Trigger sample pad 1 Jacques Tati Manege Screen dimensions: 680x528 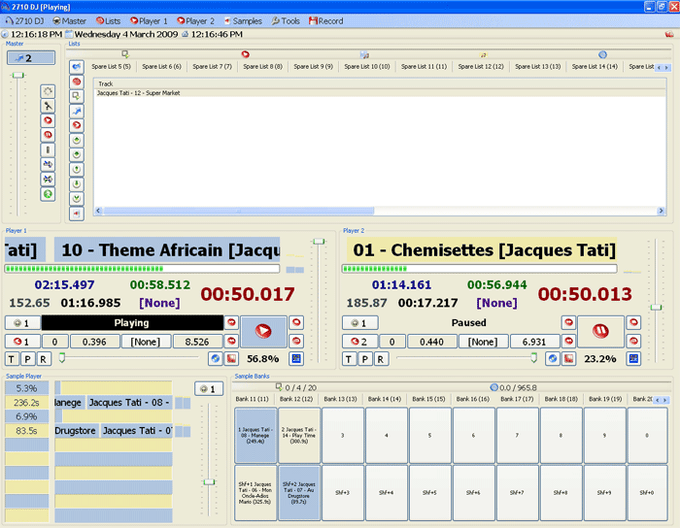(256, 435)
